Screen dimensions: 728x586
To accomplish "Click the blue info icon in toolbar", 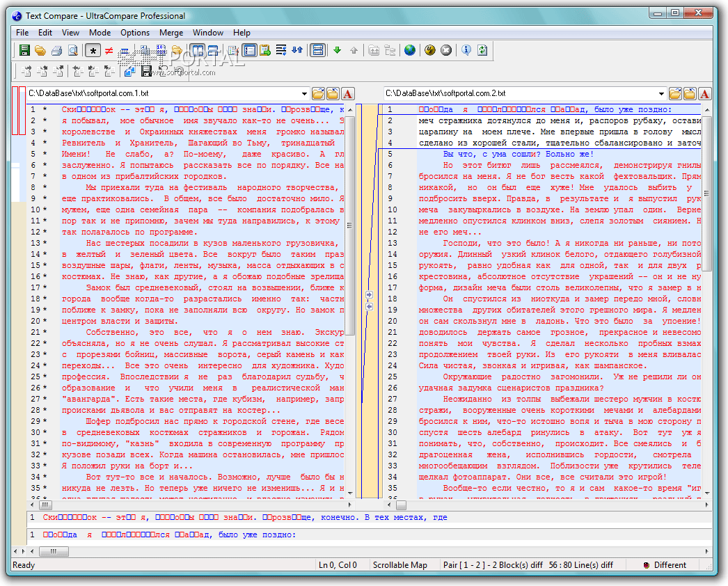I will [466, 50].
